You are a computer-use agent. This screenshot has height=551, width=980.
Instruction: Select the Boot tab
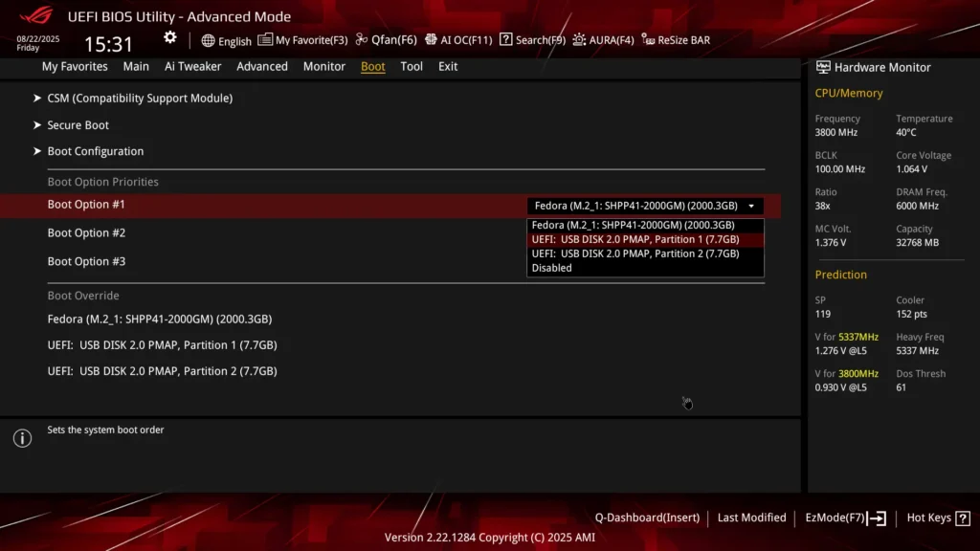(373, 66)
